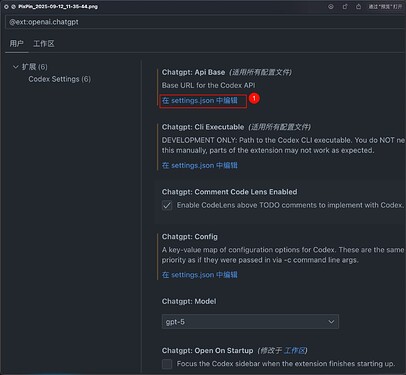The image size is (406, 375).
Task: Toggle the Comment Code Lens Enabled checkbox
Action: 167,205
